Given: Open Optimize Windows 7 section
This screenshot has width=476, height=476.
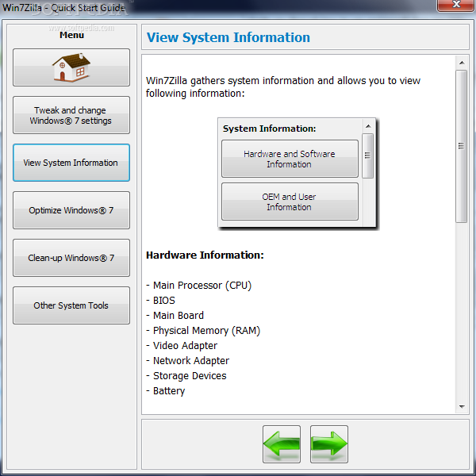Looking at the screenshot, I should pyautogui.click(x=71, y=210).
